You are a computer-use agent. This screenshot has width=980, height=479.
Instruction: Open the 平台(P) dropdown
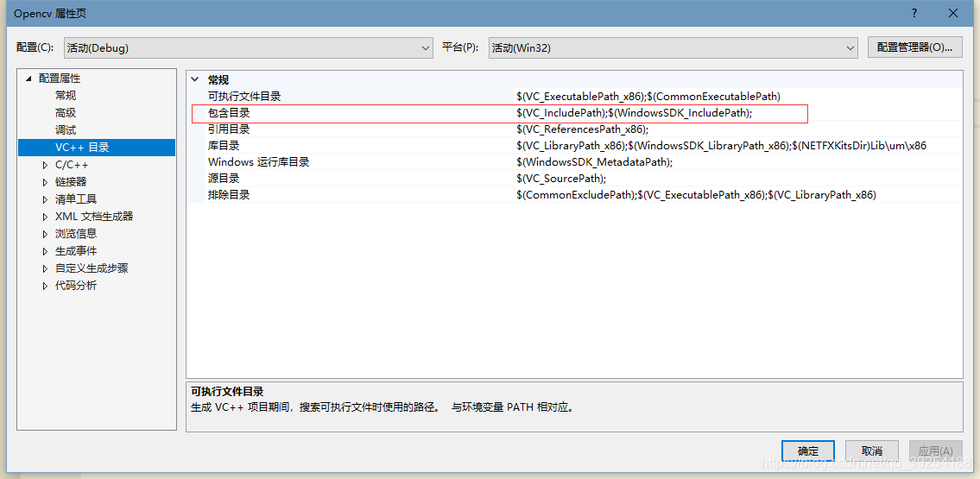(673, 47)
